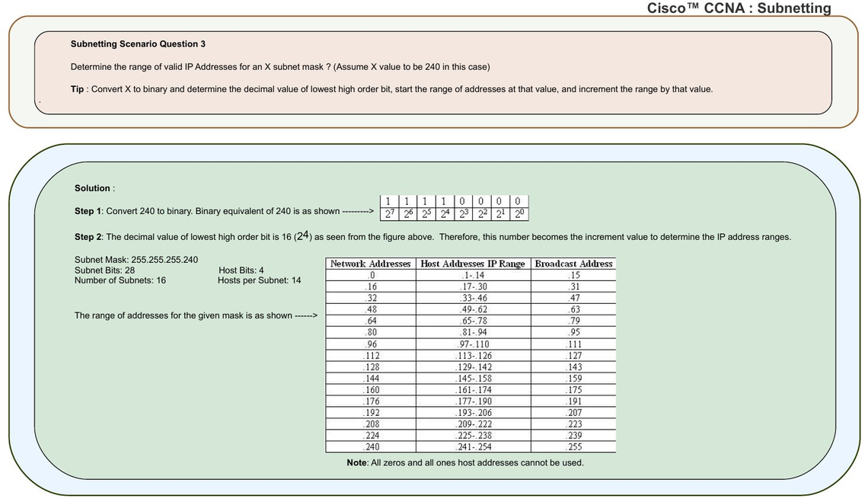Click network address cell '.32'
The height and width of the screenshot is (502, 868).
coord(371,298)
